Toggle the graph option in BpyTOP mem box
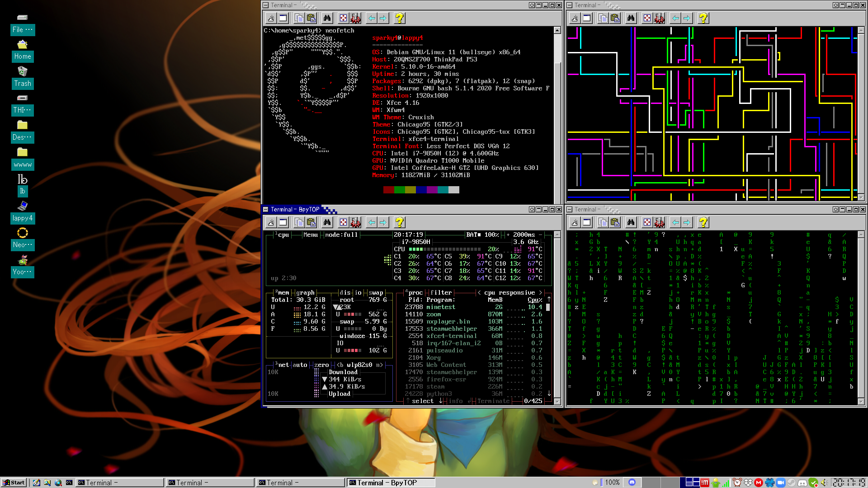Viewport: 868px width, 488px height. coord(305,293)
